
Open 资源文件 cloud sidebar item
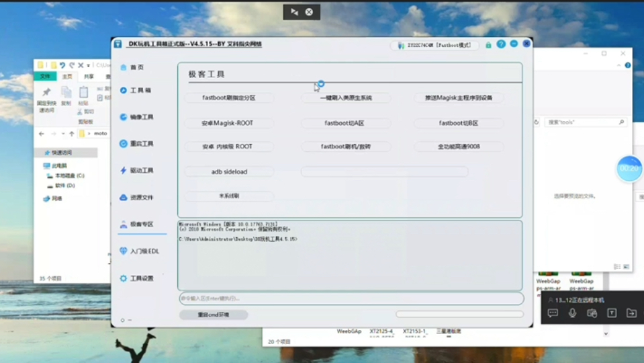click(x=136, y=198)
